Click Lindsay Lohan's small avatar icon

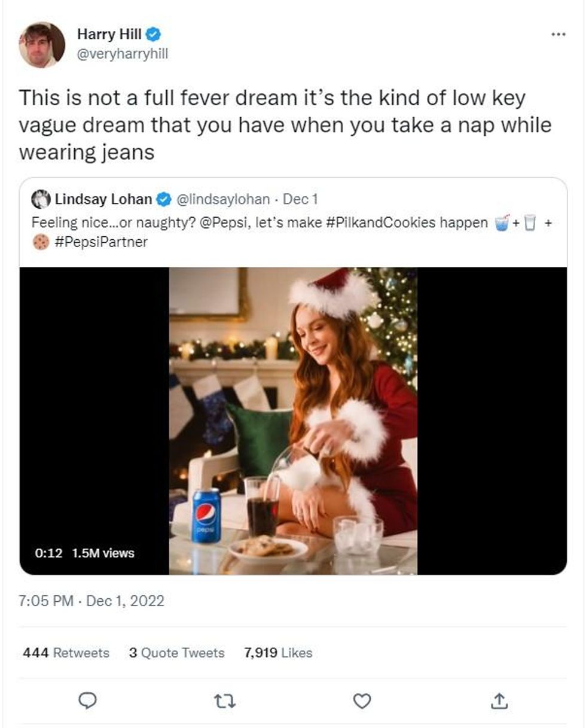(x=41, y=199)
